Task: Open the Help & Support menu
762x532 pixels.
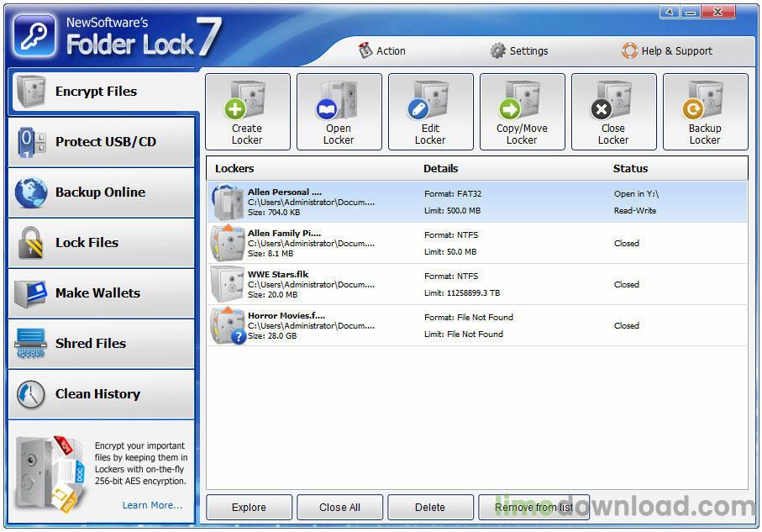Action: [x=667, y=50]
